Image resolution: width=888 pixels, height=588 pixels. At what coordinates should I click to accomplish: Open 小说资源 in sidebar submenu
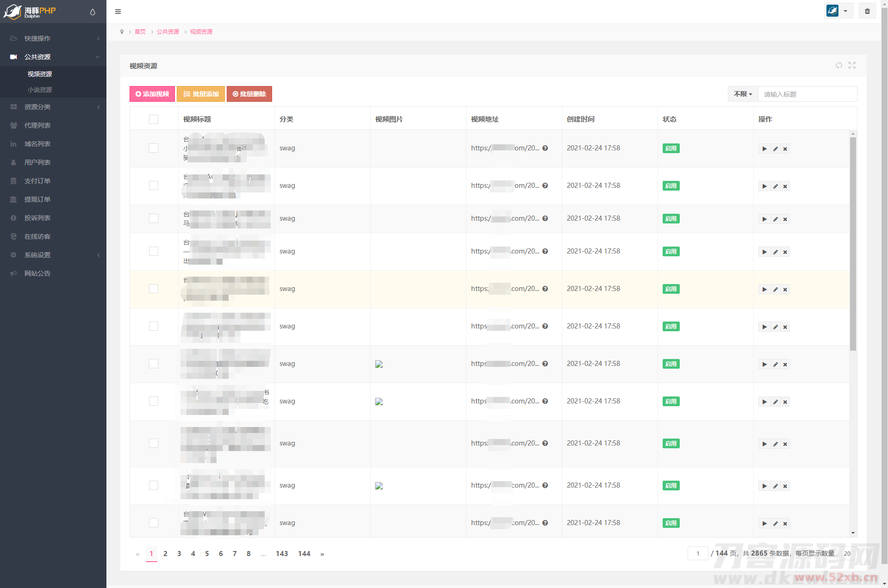[40, 90]
